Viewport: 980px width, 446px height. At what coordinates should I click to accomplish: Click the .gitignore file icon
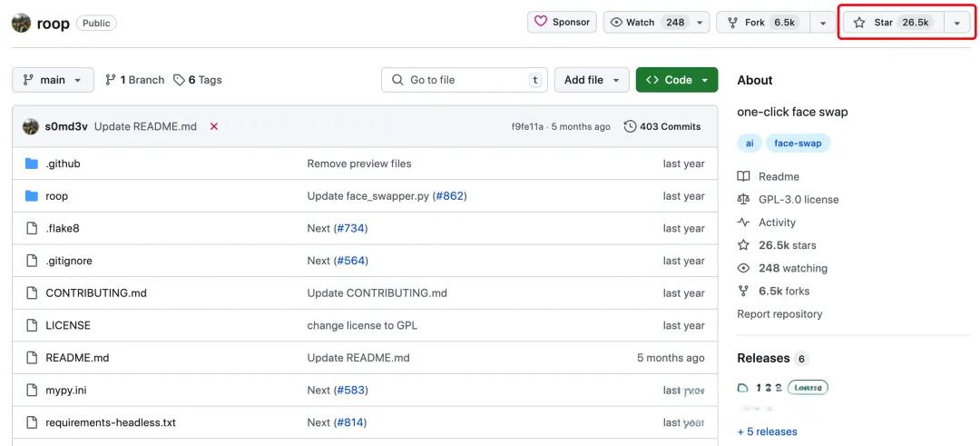pyautogui.click(x=32, y=261)
